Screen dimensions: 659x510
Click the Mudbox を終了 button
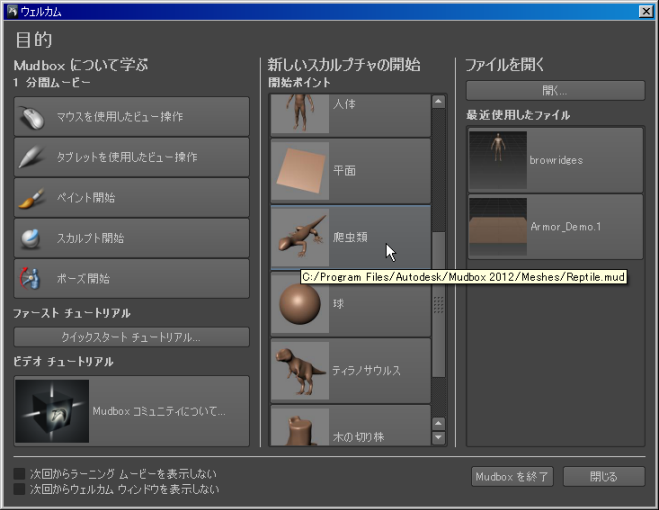(512, 477)
